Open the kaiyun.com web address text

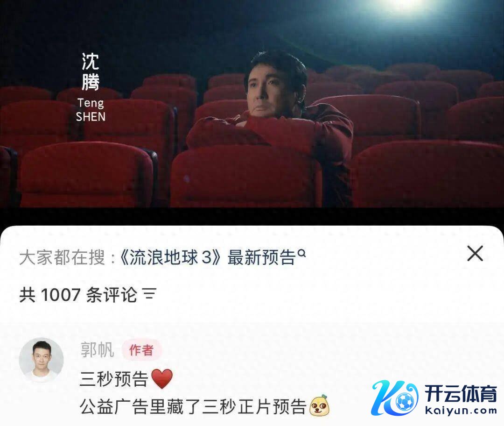click(x=461, y=411)
